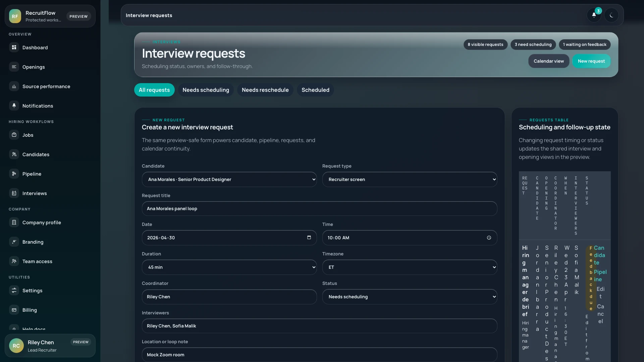Focus the Date input field

click(229, 238)
